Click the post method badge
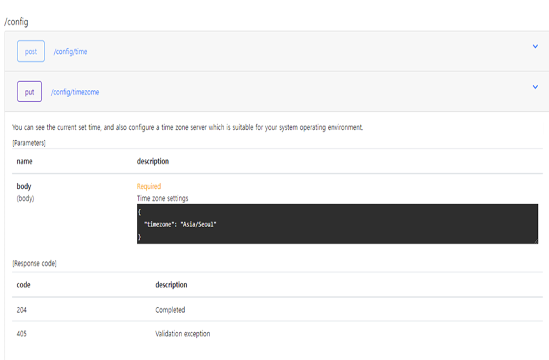Screen dimensions: 549x360 pyautogui.click(x=31, y=51)
